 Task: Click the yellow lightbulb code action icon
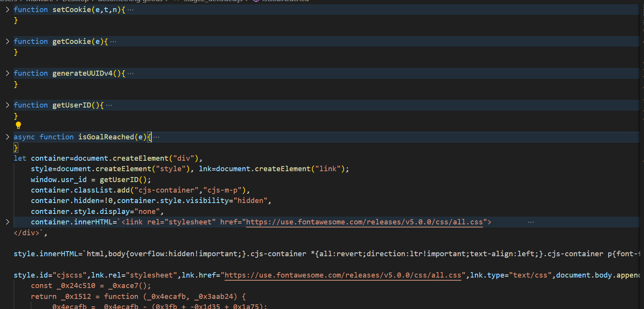[x=18, y=125]
